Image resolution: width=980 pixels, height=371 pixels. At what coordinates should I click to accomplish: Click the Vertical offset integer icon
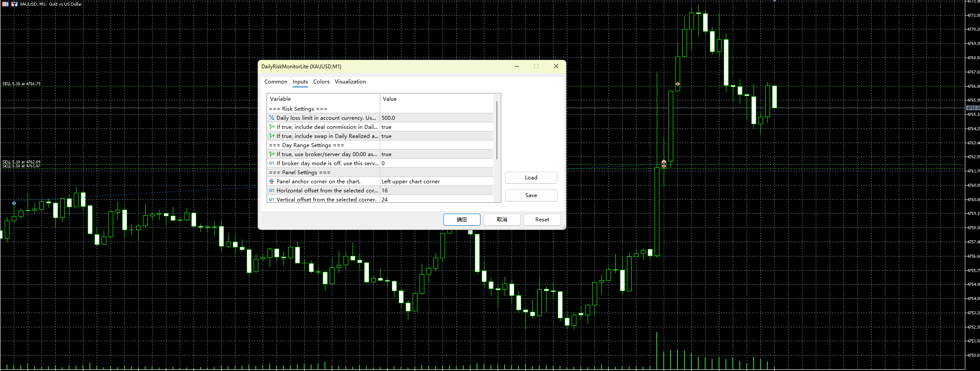tap(272, 199)
